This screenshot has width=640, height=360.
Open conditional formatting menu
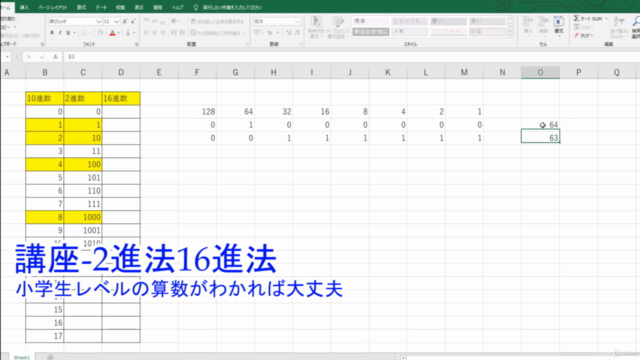pos(316,27)
